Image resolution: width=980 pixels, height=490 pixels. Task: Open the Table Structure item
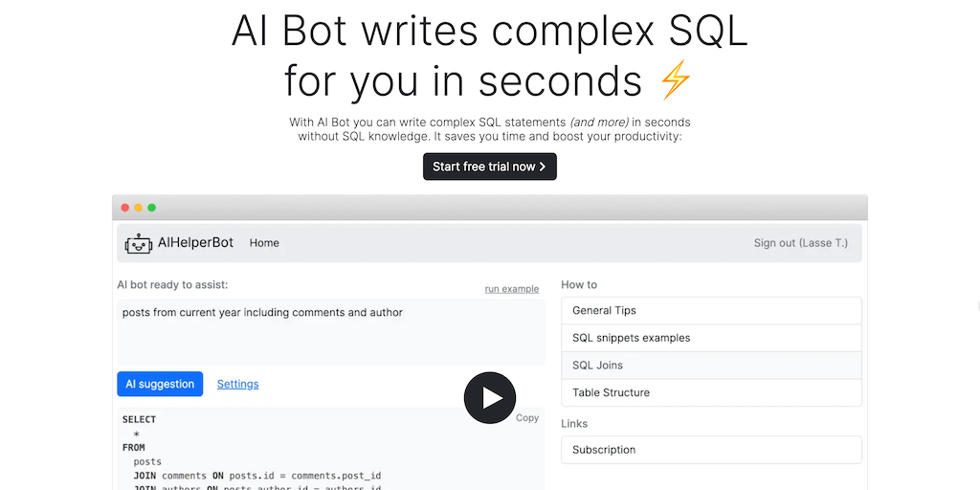711,392
